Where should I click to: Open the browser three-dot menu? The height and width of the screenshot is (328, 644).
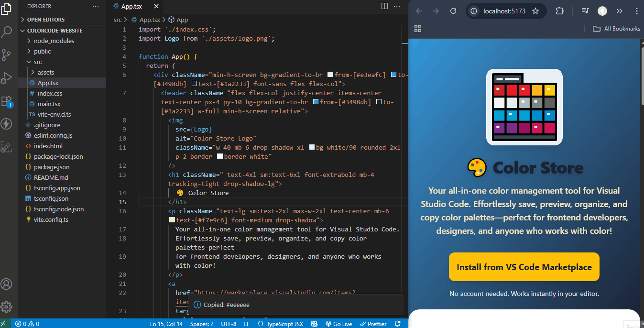click(x=636, y=11)
